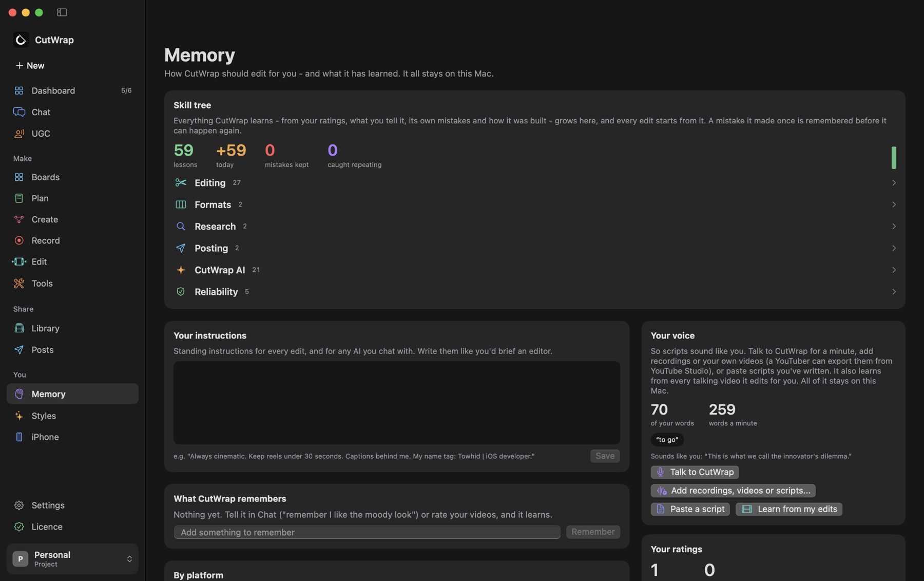Screen dimensions: 924x581
Task: Open UGC via its person icon
Action: point(19,134)
